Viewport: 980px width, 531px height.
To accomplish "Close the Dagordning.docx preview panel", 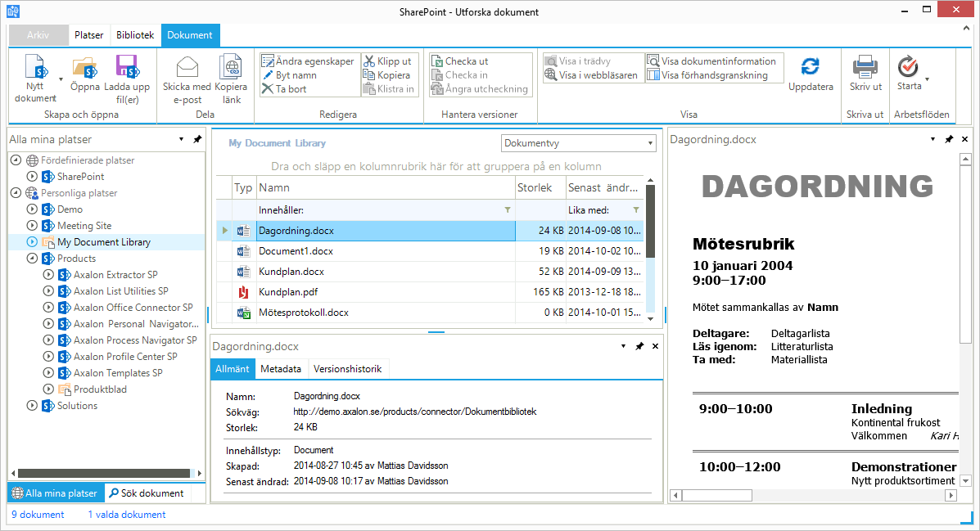I will pyautogui.click(x=964, y=139).
